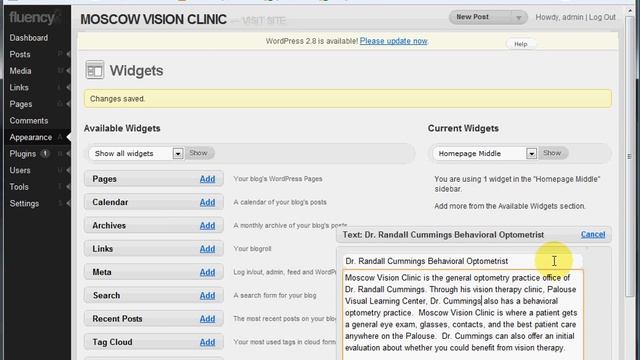Open the Help tab

pyautogui.click(x=520, y=44)
